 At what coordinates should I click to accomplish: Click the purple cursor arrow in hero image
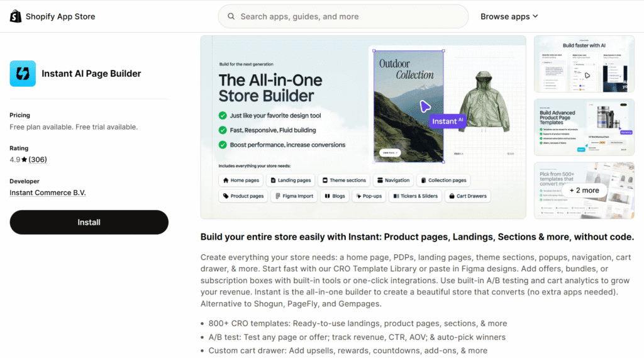(425, 106)
